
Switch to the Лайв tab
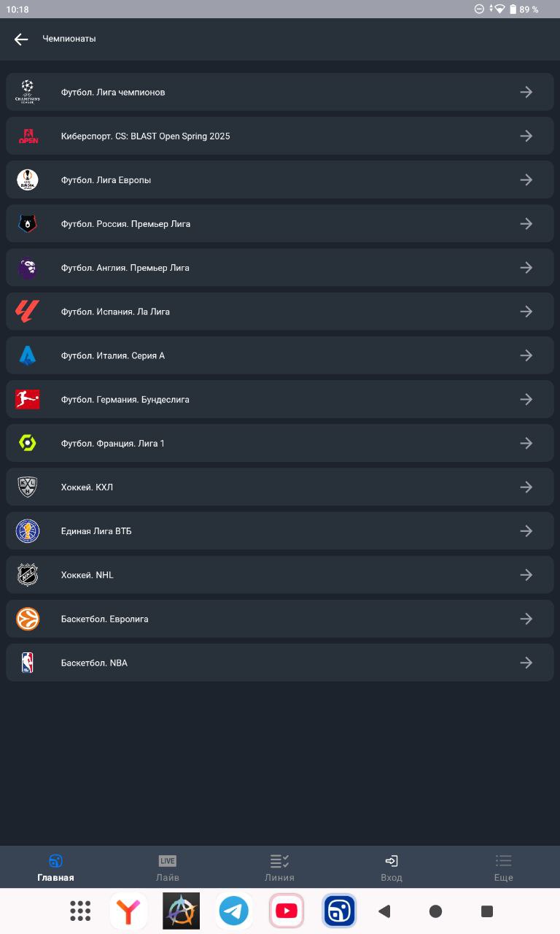click(x=168, y=868)
